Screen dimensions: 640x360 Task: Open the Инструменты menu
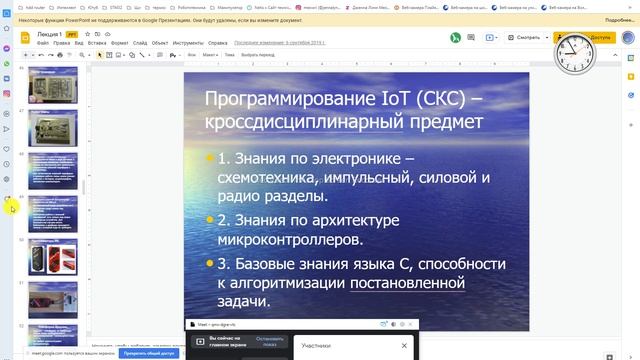[x=188, y=43]
